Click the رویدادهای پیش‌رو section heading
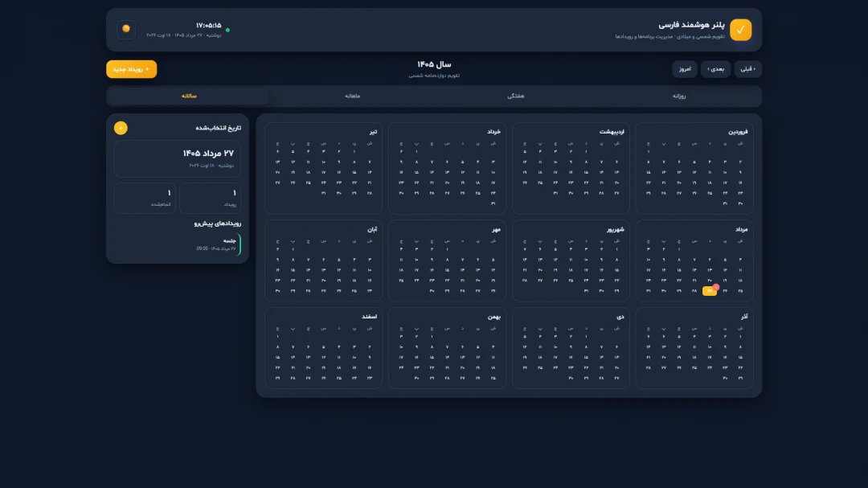 point(218,223)
